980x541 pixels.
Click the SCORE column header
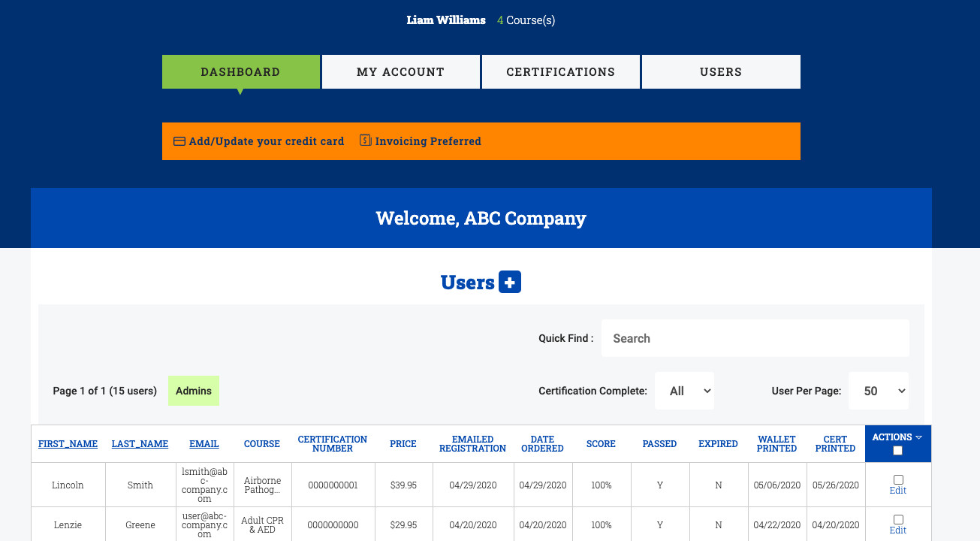pyautogui.click(x=602, y=444)
